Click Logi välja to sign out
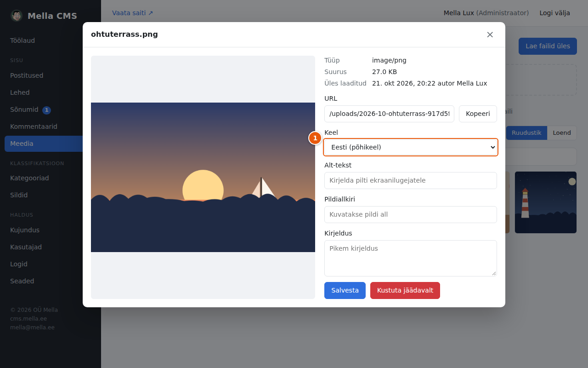 pos(555,13)
